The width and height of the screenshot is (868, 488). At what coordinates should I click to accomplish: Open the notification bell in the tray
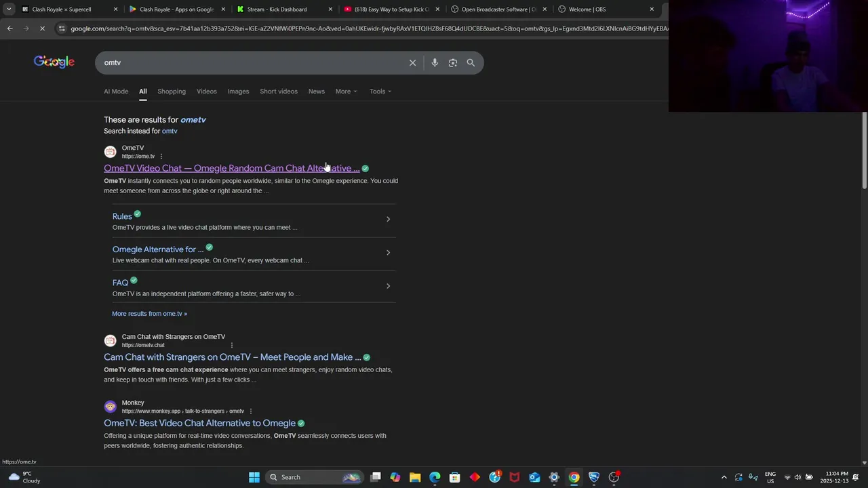pos(856,477)
